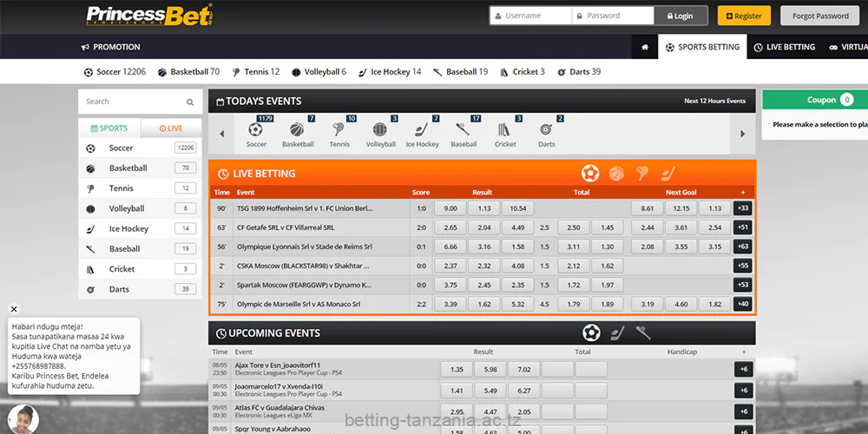868x434 pixels.
Task: Focus the Password input field
Action: click(613, 16)
